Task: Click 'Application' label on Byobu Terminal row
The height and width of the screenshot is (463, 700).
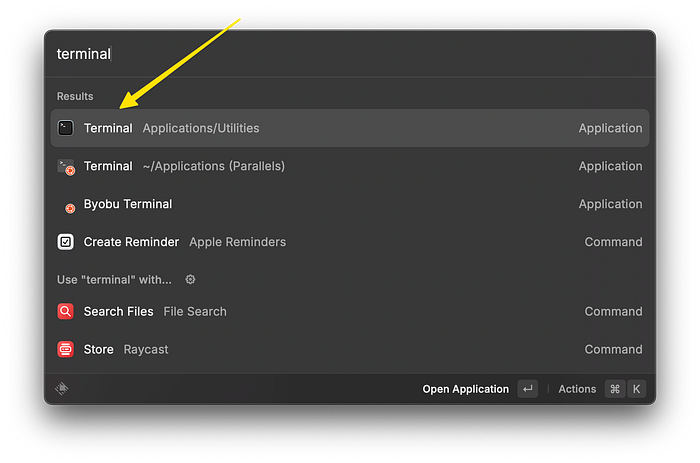Action: click(610, 204)
